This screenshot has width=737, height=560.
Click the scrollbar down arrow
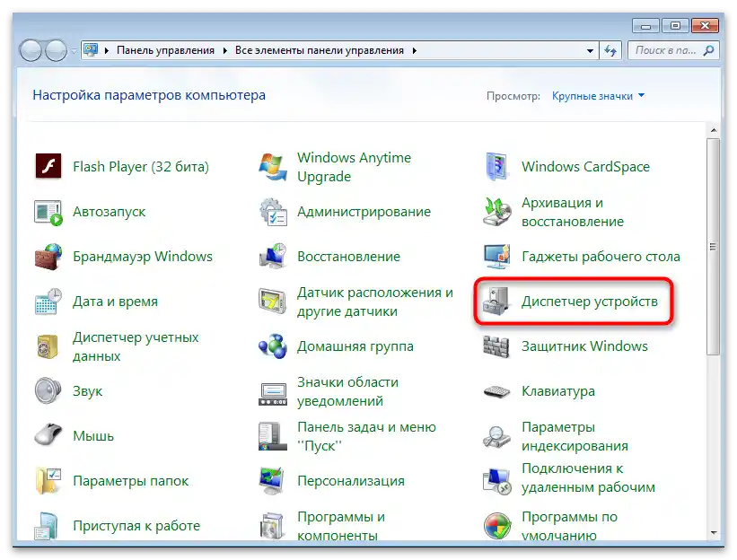[x=714, y=533]
